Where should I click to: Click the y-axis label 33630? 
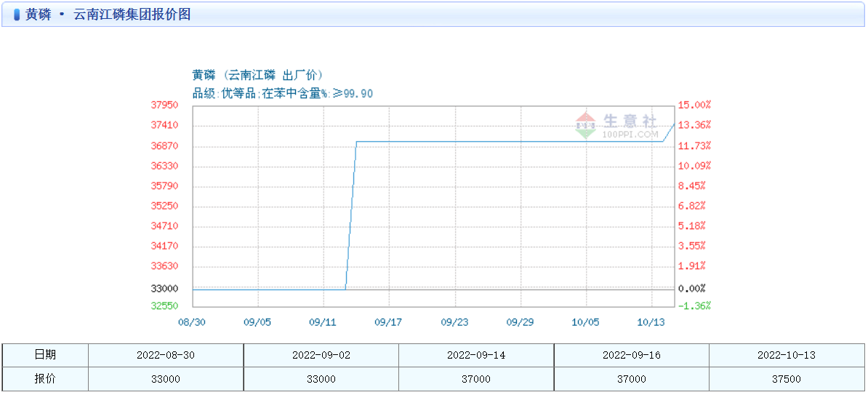coord(165,266)
